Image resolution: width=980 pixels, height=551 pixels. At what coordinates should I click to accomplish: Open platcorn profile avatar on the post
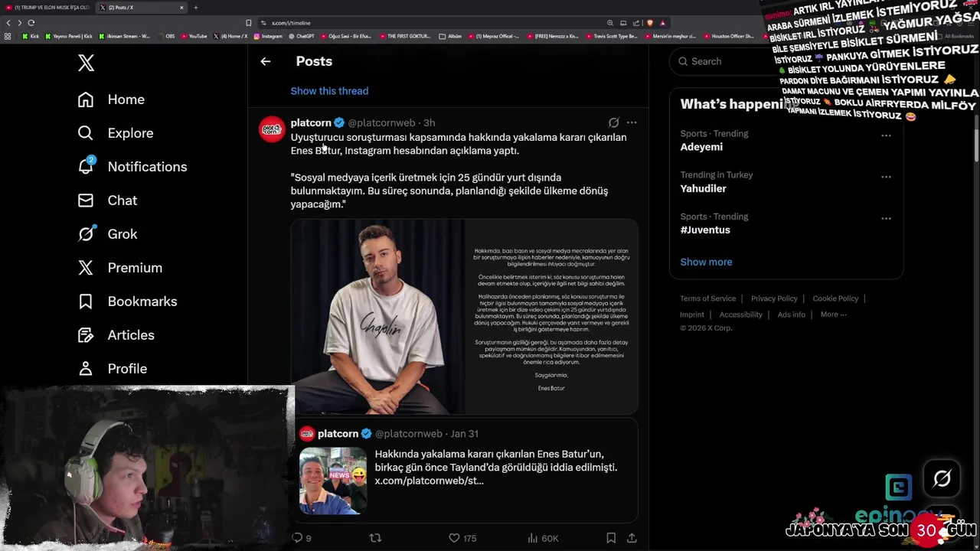[x=272, y=129]
